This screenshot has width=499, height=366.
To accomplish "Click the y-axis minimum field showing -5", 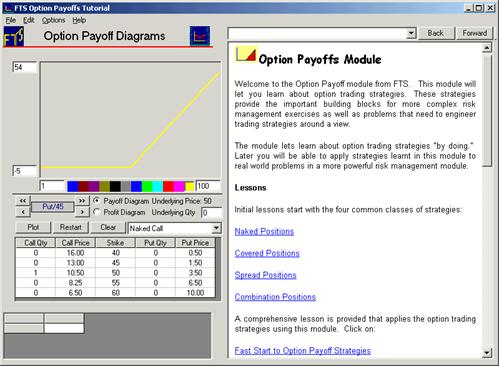I will tap(25, 171).
